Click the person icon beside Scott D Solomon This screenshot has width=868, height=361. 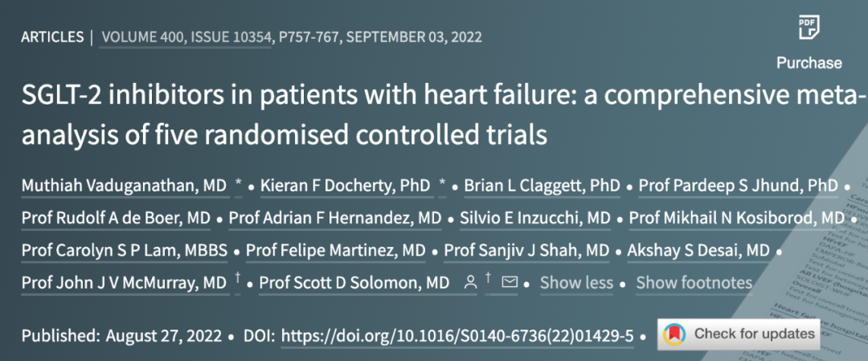[470, 283]
